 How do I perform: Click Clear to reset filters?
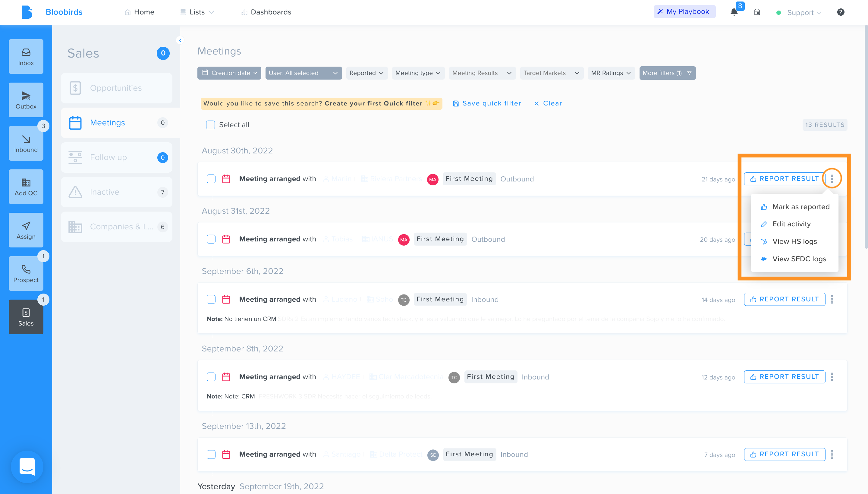pos(548,103)
